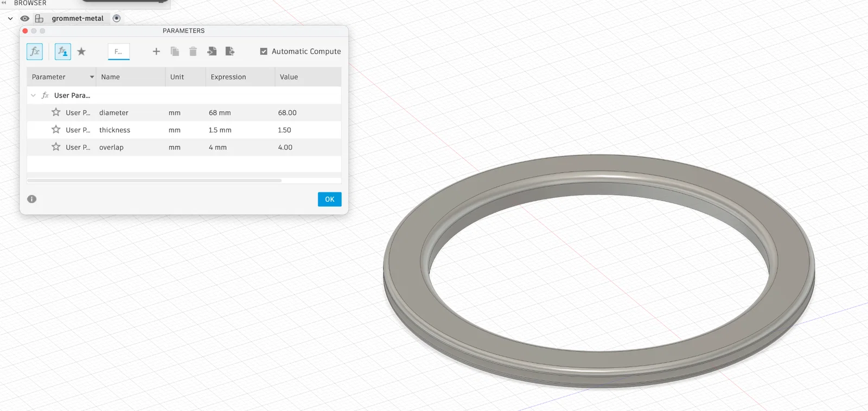Open the Parameter column dropdown arrow

92,77
